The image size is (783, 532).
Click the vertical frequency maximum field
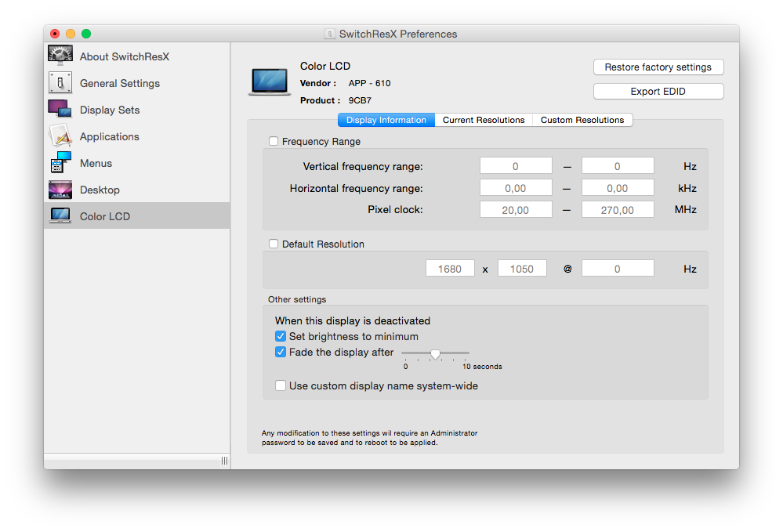[x=618, y=166]
